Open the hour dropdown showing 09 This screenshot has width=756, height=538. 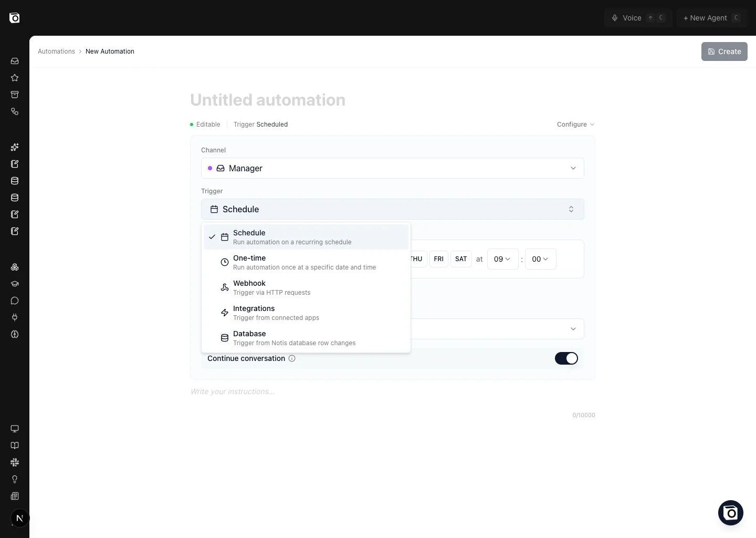point(503,259)
